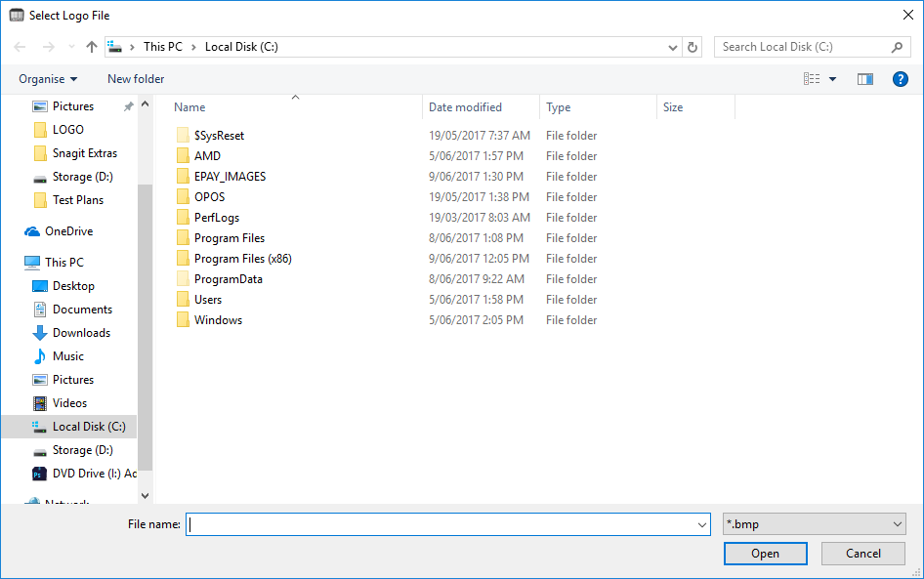Sort by Date modified column header
The image size is (924, 579).
pos(466,107)
